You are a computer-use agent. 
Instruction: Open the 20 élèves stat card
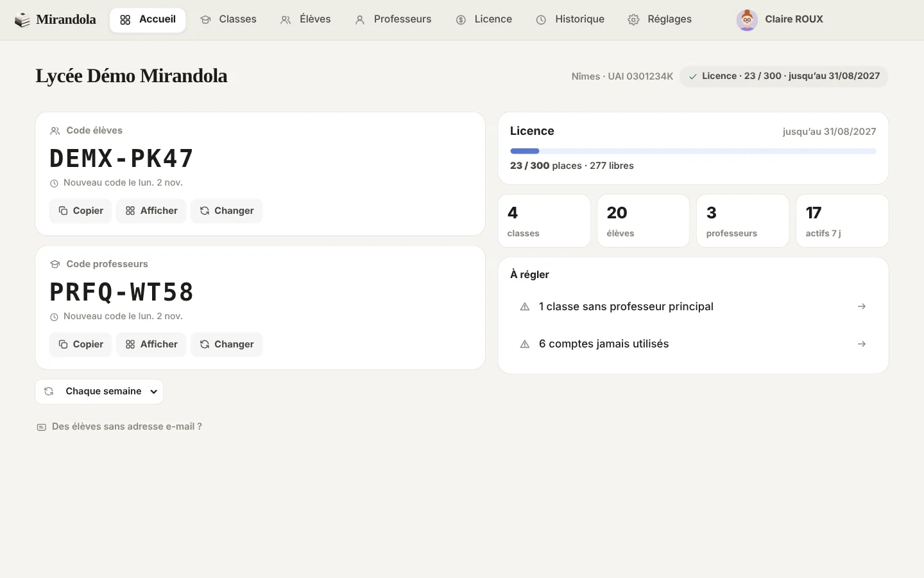tap(644, 221)
